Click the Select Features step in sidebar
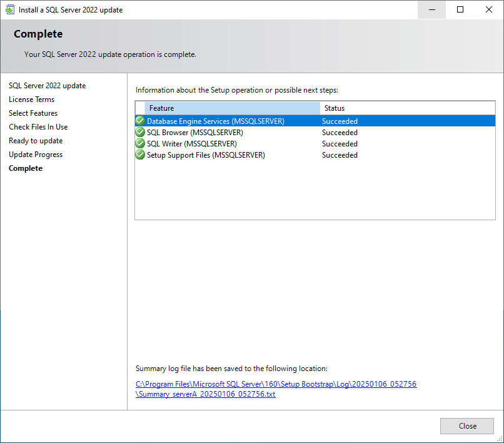Viewport: 504px width, 443px height. pos(33,113)
